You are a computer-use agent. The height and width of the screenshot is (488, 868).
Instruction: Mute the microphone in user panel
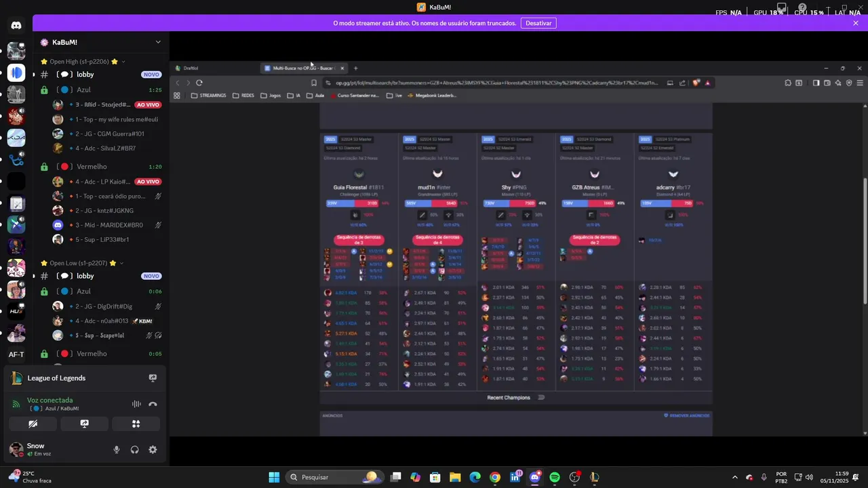coord(117,449)
